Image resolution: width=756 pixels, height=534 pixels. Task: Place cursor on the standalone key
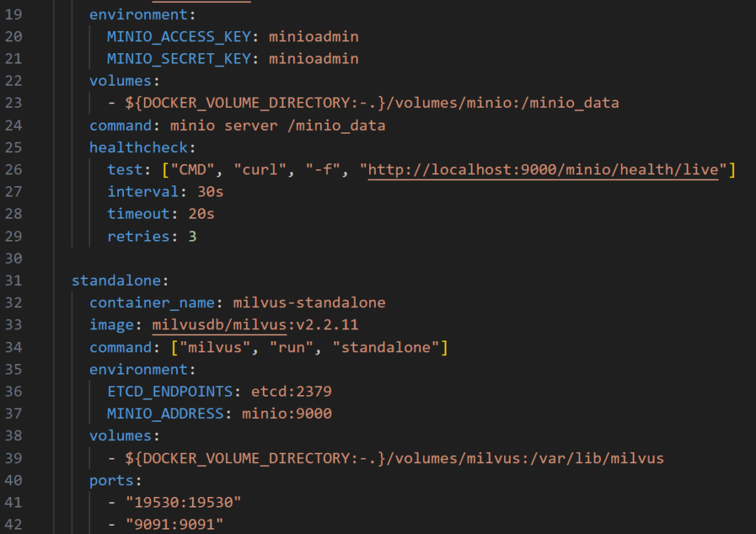pyautogui.click(x=116, y=281)
